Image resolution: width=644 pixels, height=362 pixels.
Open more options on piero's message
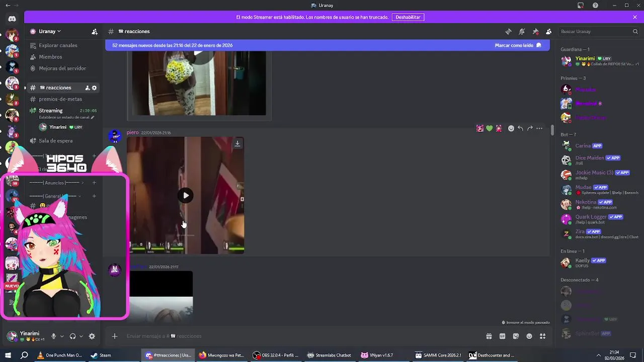[539, 129]
